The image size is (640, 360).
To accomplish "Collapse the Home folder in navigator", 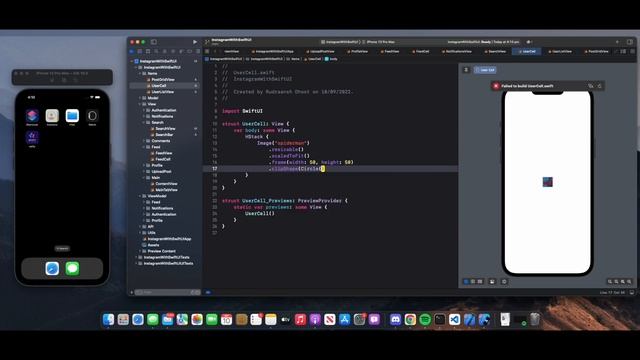I will point(140,73).
